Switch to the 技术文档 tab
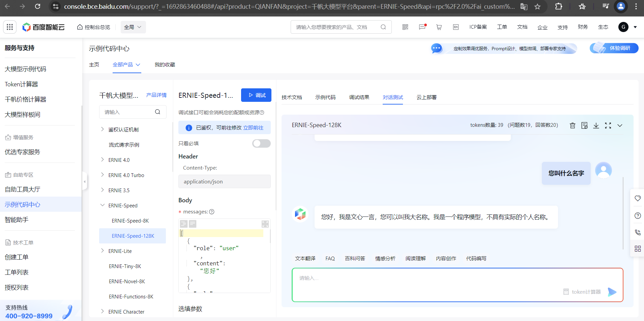Screen dimensions: 644x321 (x=292, y=97)
